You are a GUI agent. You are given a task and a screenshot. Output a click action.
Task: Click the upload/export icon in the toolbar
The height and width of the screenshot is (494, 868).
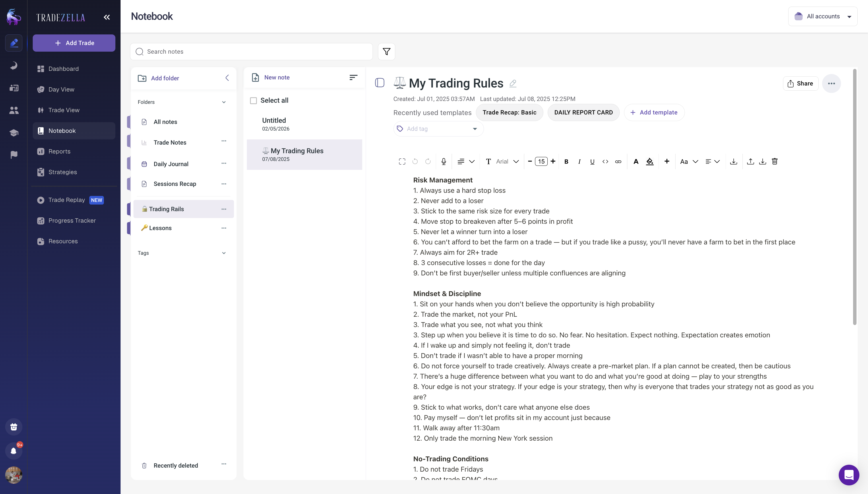[x=750, y=162]
